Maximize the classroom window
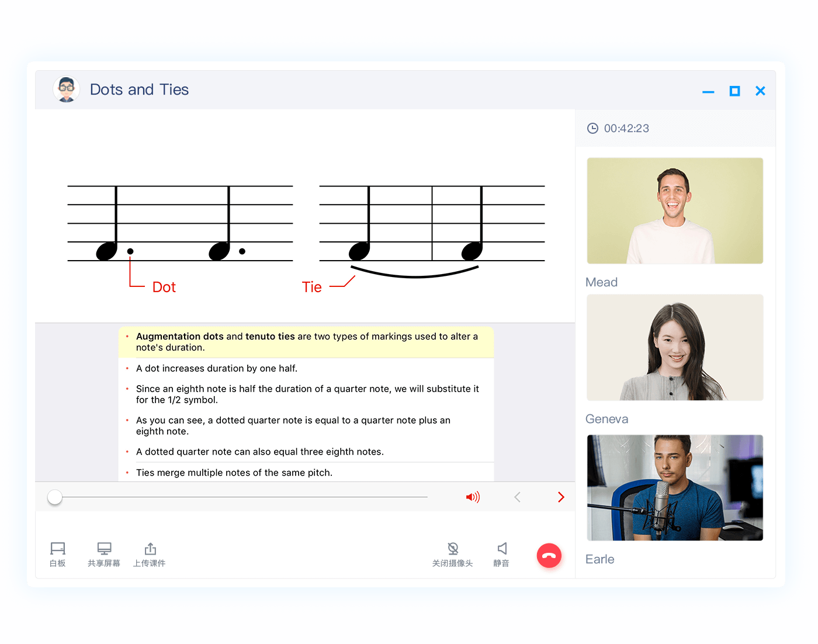818x644 pixels. (x=735, y=91)
